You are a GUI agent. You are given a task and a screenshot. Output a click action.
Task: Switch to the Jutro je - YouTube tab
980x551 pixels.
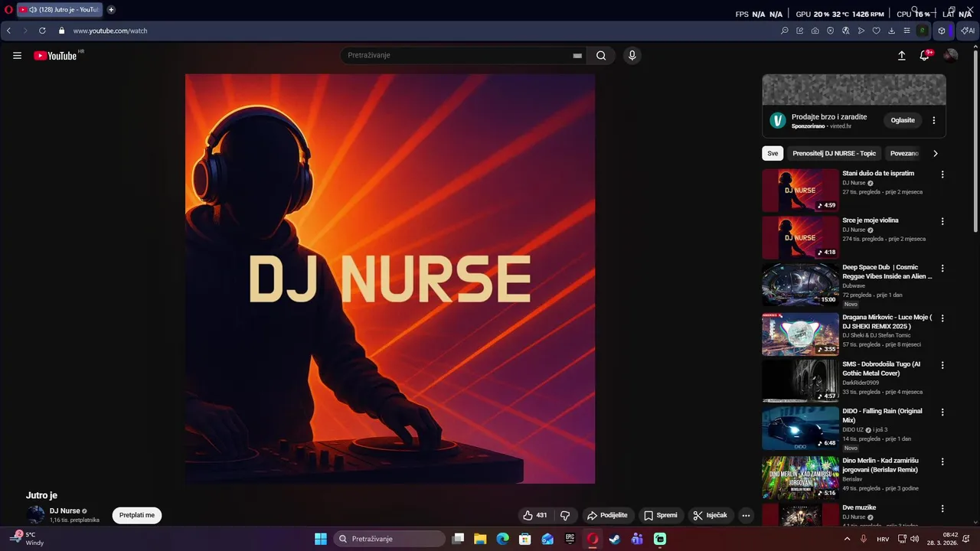coord(60,10)
